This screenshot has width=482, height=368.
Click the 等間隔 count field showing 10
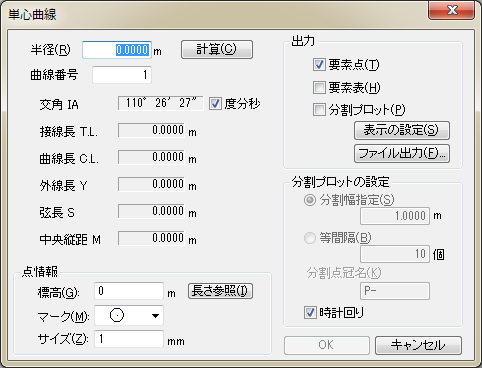[395, 254]
